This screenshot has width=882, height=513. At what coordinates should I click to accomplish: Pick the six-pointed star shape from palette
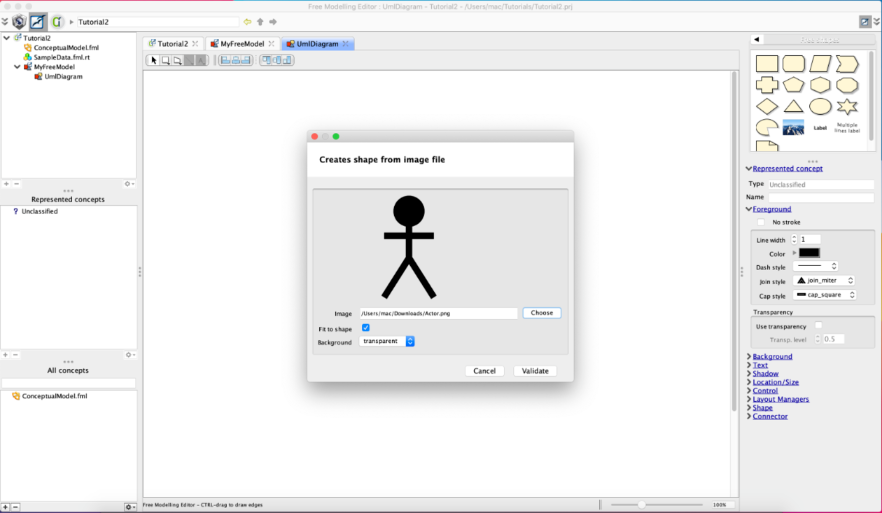847,106
